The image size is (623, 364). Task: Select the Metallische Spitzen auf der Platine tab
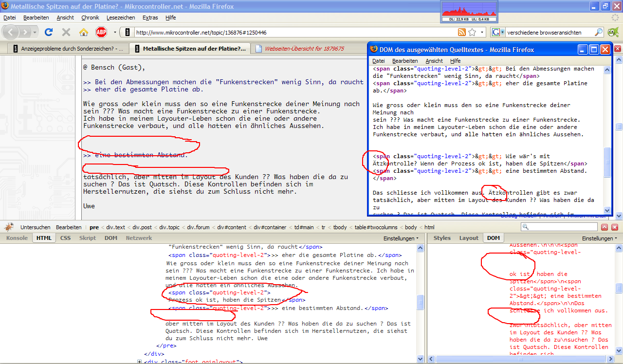(x=190, y=49)
